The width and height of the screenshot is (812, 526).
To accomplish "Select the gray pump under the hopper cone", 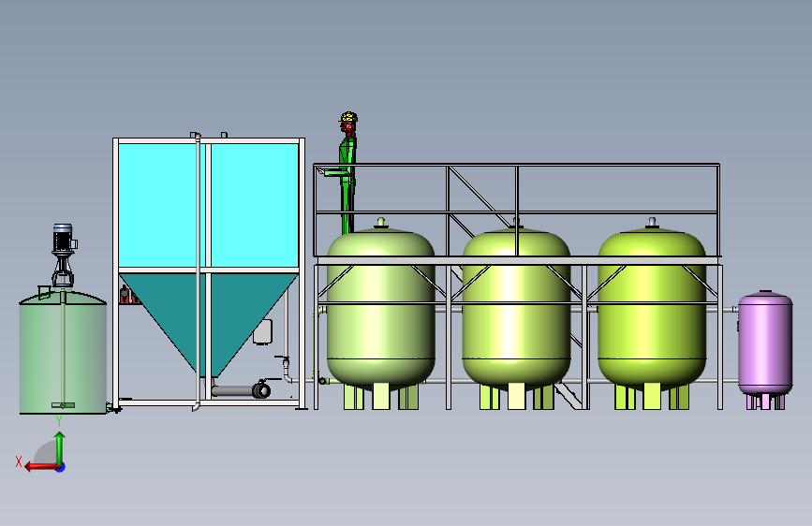I will click(x=242, y=390).
